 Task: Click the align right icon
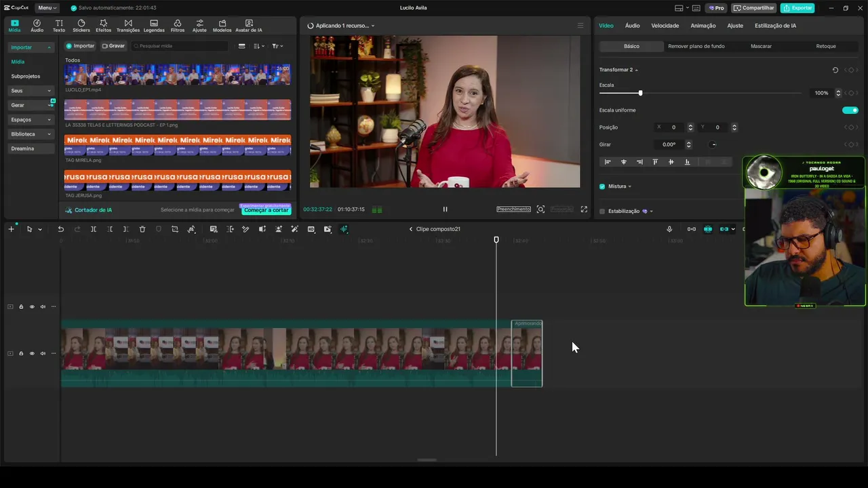(639, 162)
